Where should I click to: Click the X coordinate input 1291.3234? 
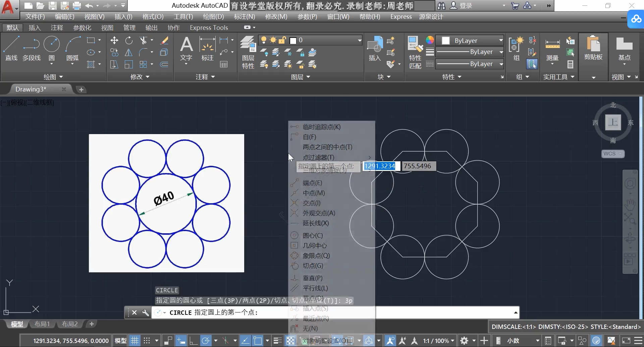pos(381,166)
